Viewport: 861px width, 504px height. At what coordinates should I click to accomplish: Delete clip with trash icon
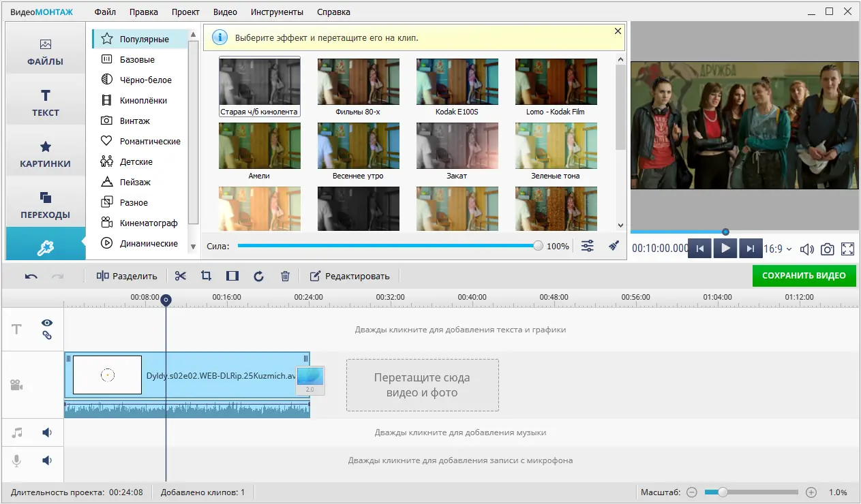pyautogui.click(x=285, y=276)
